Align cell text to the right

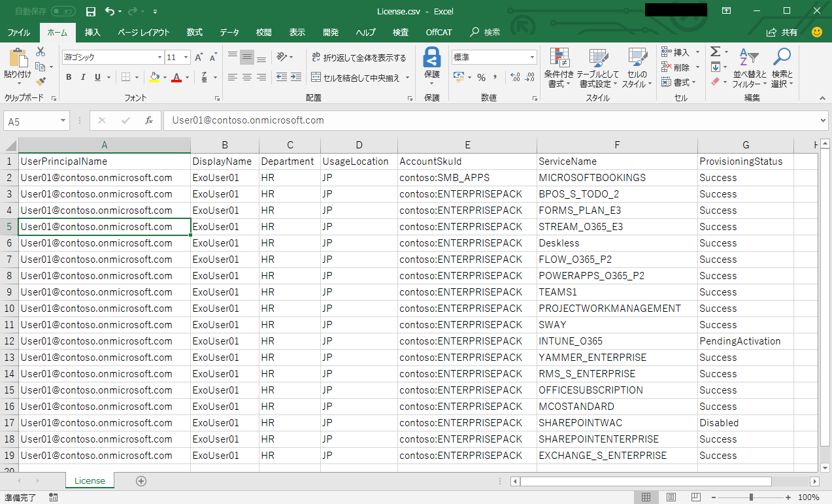(x=261, y=77)
